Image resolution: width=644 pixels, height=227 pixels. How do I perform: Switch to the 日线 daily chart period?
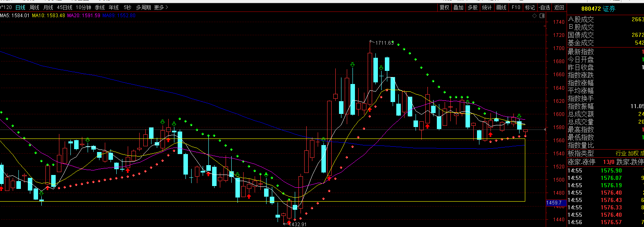pyautogui.click(x=20, y=7)
